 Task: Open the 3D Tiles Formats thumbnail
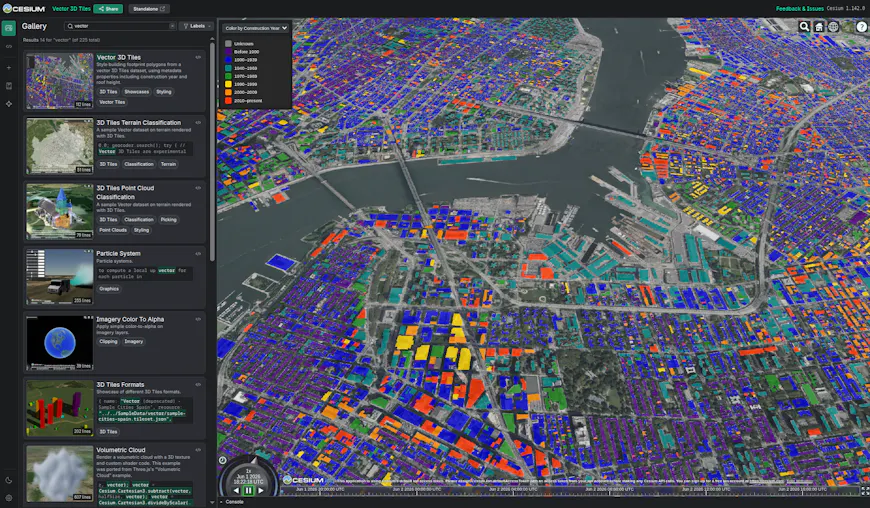60,408
